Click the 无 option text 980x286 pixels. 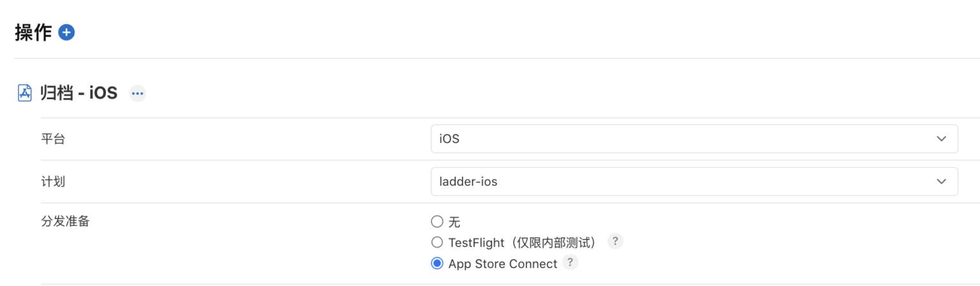click(x=454, y=222)
